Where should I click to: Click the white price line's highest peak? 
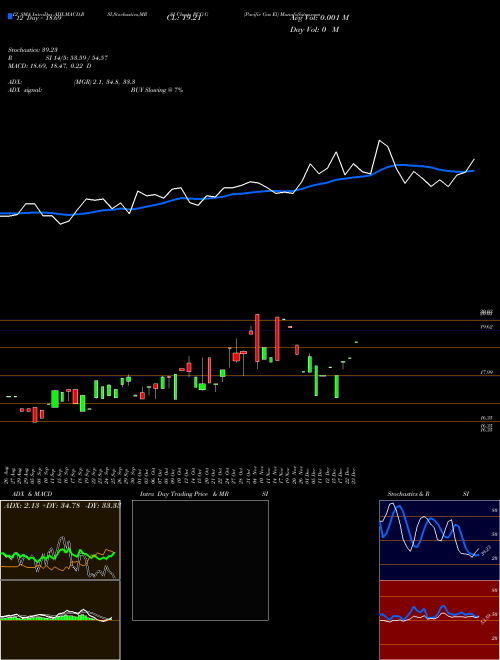[380, 141]
